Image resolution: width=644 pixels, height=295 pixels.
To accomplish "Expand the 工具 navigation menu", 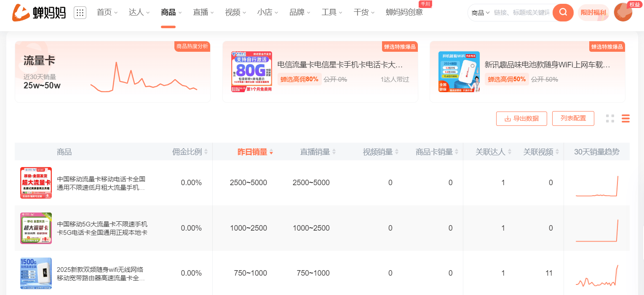I will [332, 13].
